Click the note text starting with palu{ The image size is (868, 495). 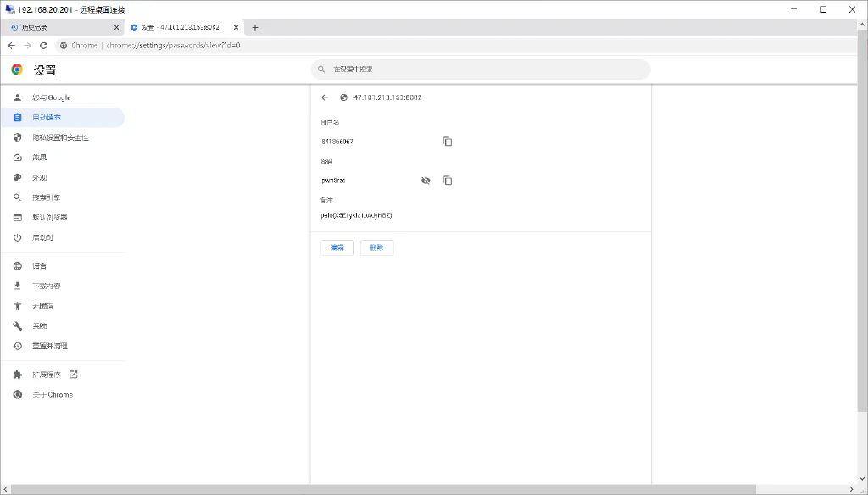click(x=357, y=215)
